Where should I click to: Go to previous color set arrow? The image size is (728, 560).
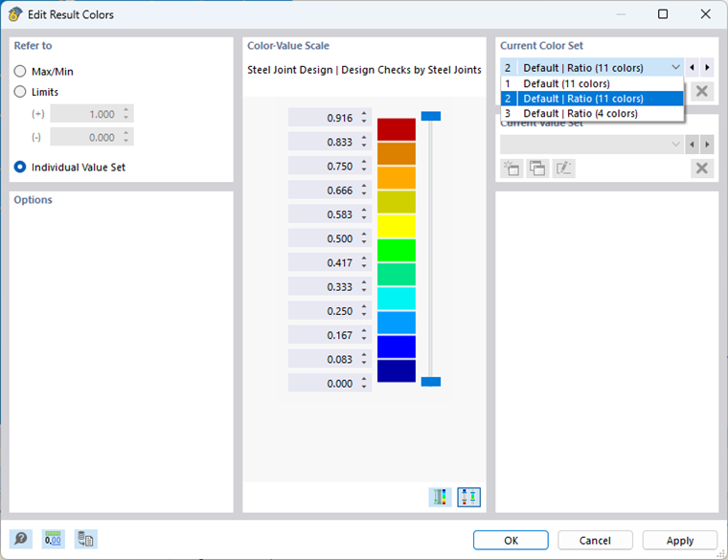pos(692,68)
